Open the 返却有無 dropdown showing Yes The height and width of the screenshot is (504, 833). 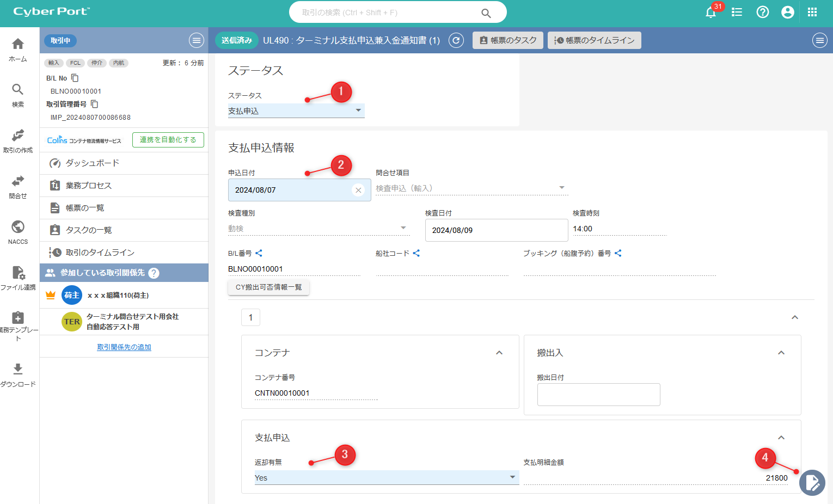point(385,477)
